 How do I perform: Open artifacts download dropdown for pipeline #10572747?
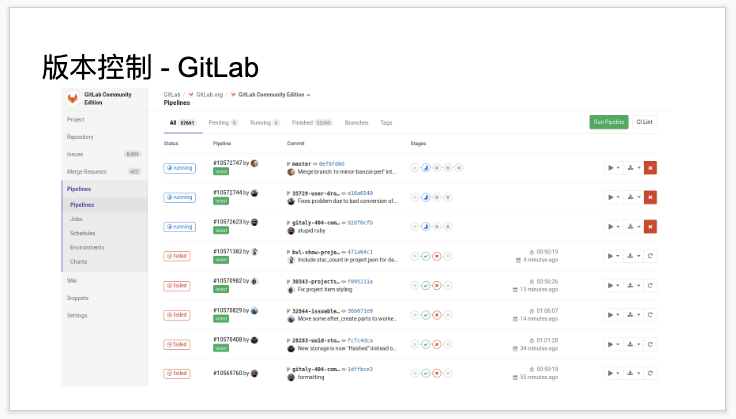point(634,168)
